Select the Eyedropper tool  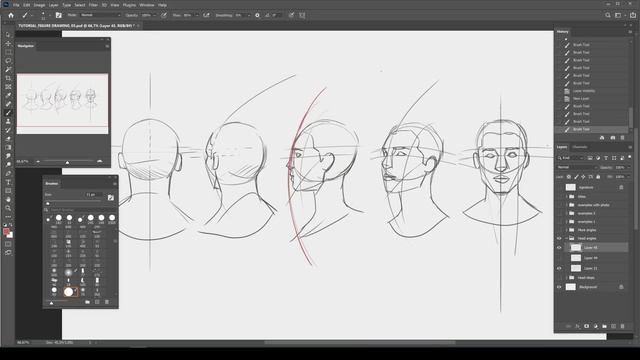click(8, 96)
